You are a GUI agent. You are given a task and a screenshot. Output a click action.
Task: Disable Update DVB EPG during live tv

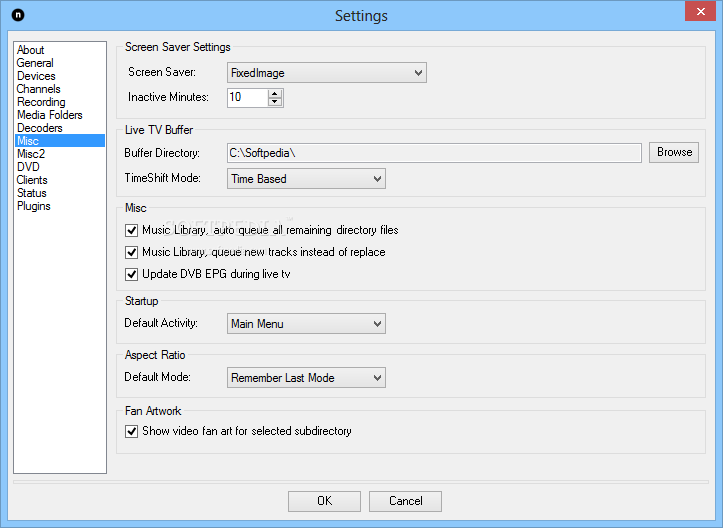click(131, 274)
